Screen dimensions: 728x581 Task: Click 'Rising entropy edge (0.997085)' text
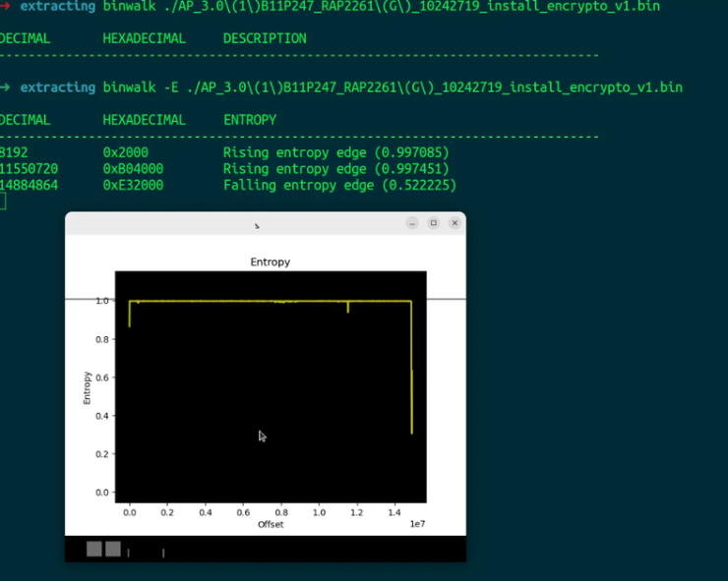pos(336,152)
